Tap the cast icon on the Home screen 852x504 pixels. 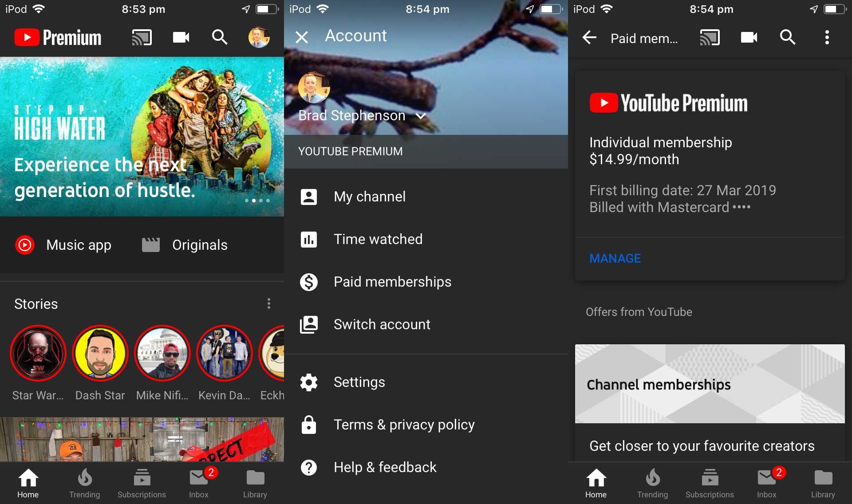point(142,38)
